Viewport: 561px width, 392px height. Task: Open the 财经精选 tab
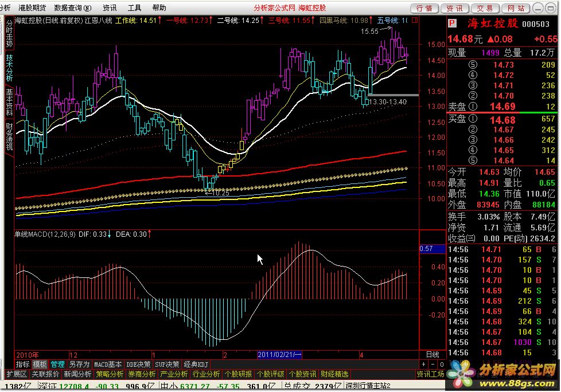334,374
